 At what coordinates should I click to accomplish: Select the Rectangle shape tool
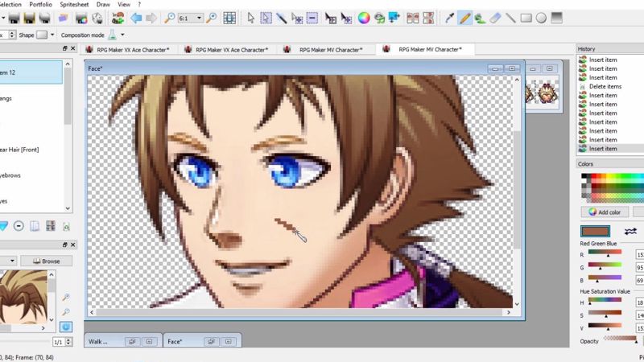[526, 18]
